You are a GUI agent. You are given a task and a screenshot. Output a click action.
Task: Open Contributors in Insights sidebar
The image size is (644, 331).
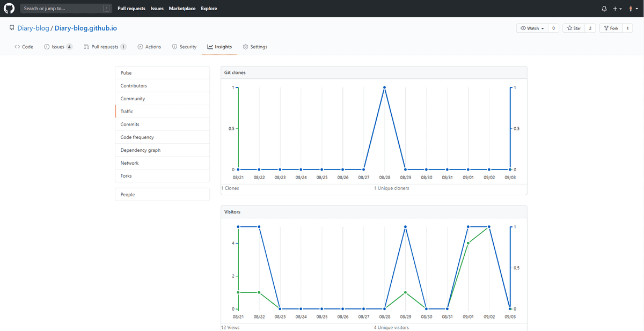[x=162, y=86]
